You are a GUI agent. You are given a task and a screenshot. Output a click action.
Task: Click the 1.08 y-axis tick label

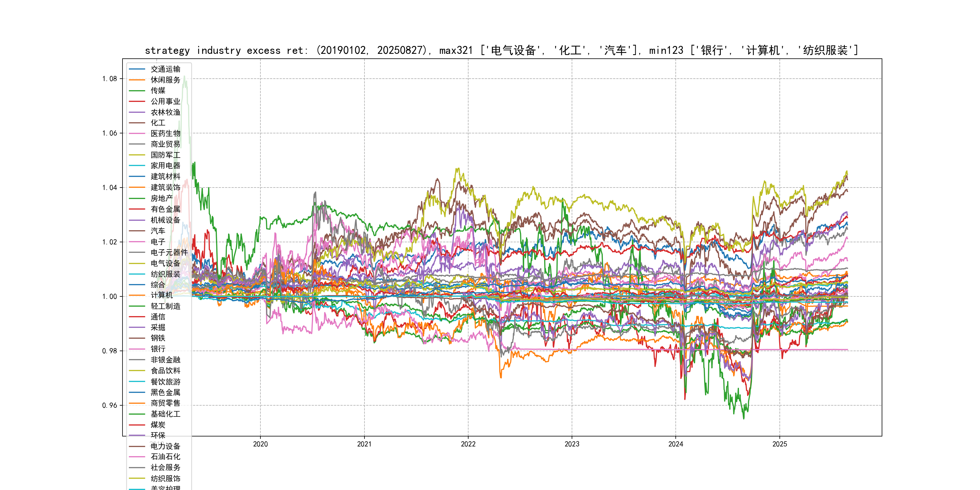point(109,79)
